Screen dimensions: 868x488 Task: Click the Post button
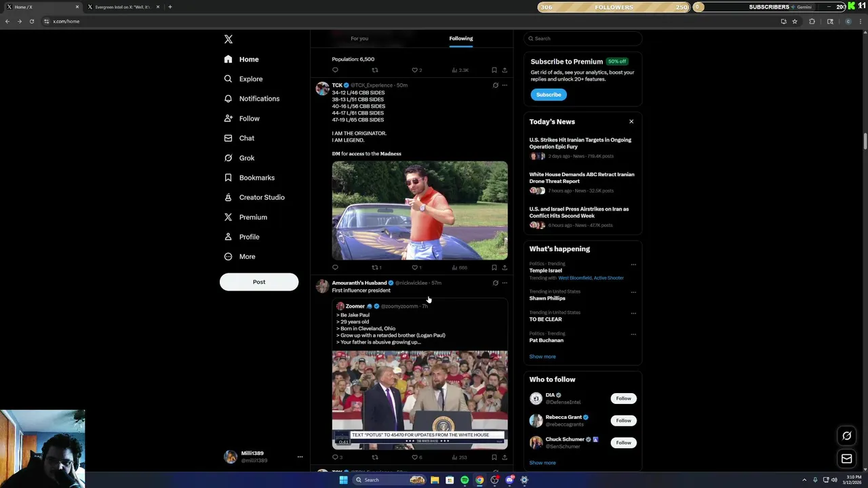(x=259, y=282)
